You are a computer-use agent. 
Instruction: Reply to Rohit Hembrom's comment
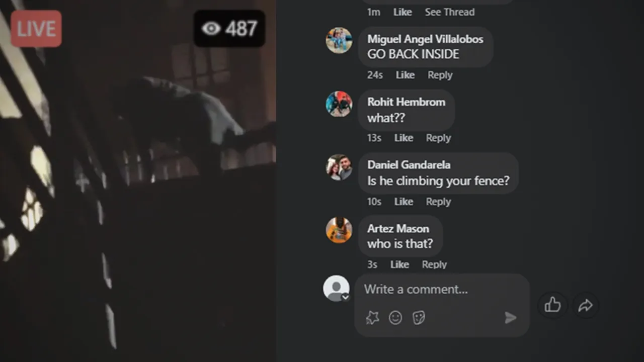[438, 138]
